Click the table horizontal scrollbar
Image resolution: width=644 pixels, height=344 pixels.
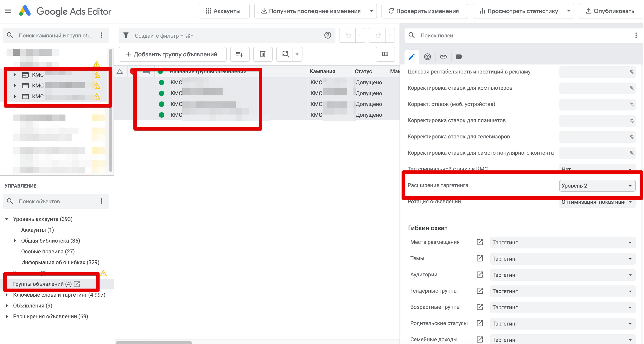pos(154,342)
